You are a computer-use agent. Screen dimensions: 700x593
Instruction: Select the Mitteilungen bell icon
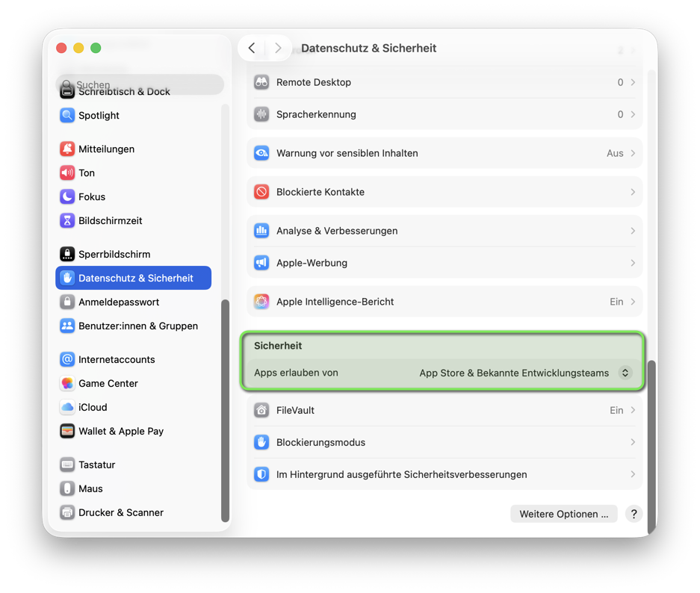(67, 149)
